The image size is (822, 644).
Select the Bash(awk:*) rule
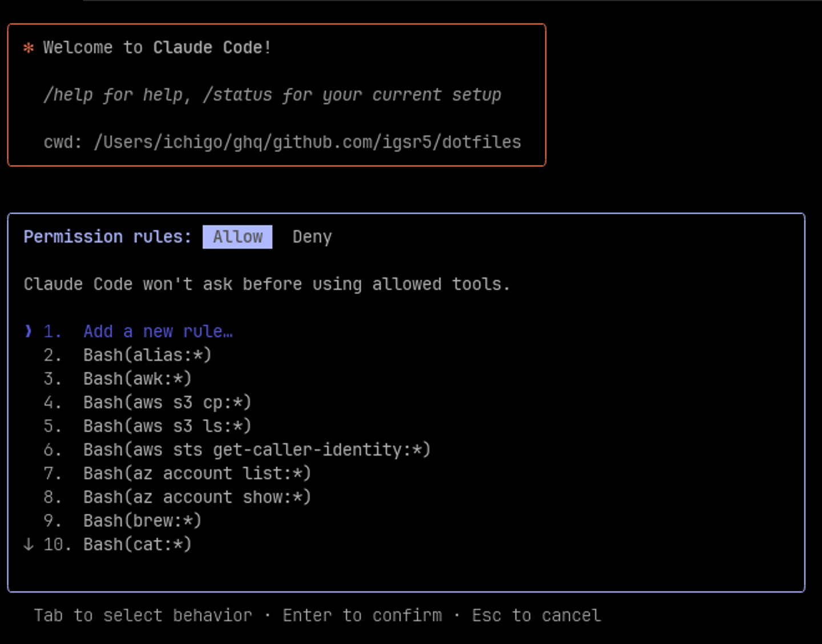point(137,379)
